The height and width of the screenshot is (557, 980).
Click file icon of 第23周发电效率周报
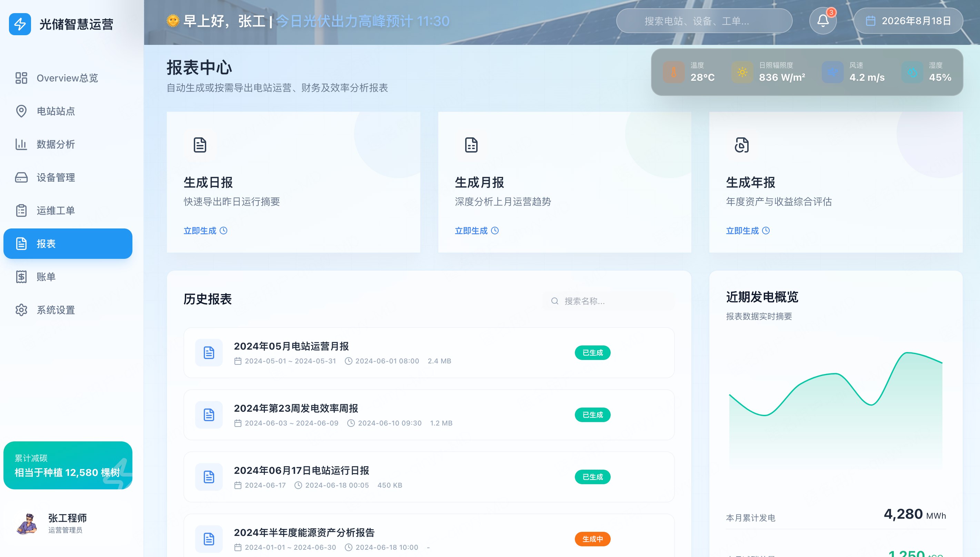pyautogui.click(x=209, y=415)
